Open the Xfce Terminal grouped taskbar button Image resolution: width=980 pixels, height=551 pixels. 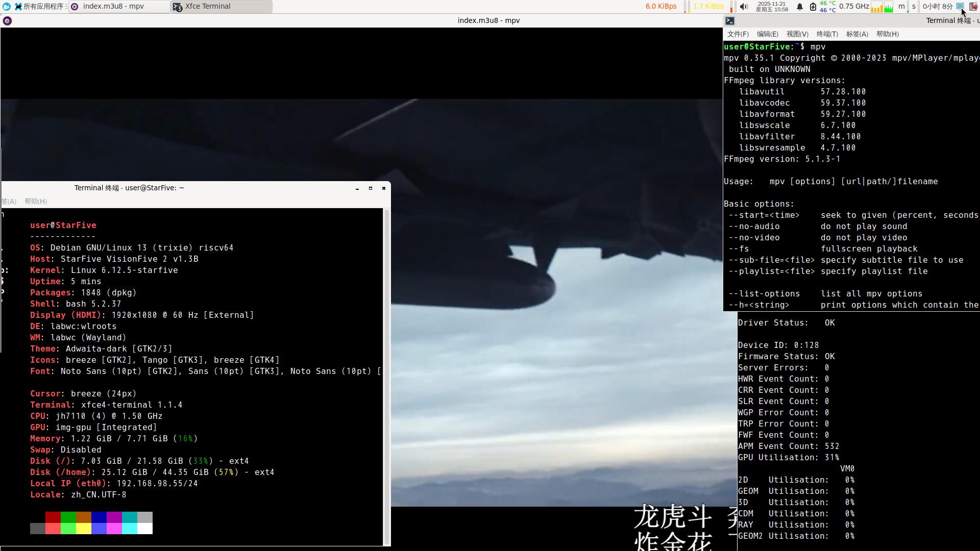pyautogui.click(x=221, y=7)
